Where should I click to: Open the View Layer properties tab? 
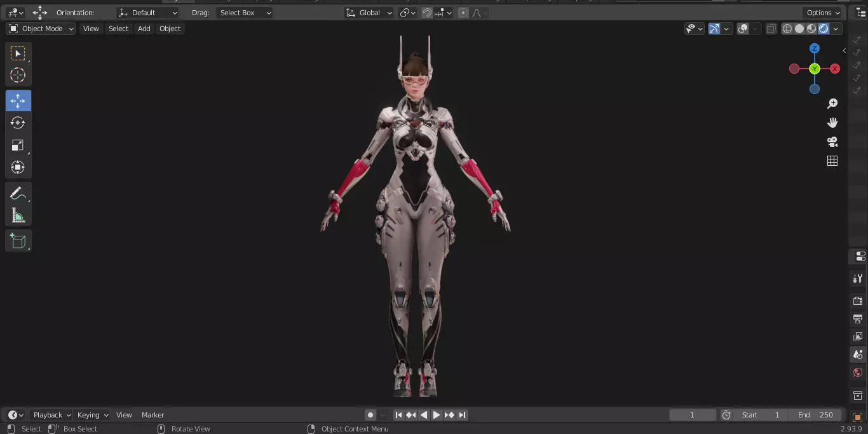click(x=858, y=336)
